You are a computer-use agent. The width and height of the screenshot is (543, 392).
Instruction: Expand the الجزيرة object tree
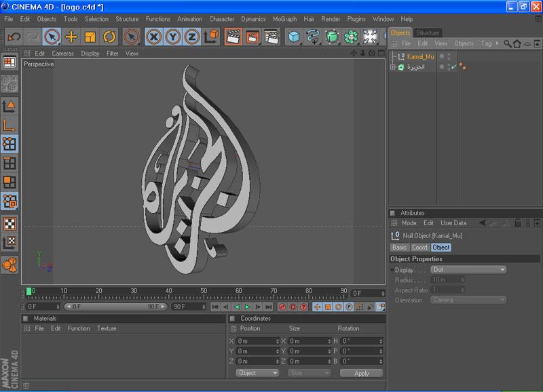pyautogui.click(x=393, y=67)
